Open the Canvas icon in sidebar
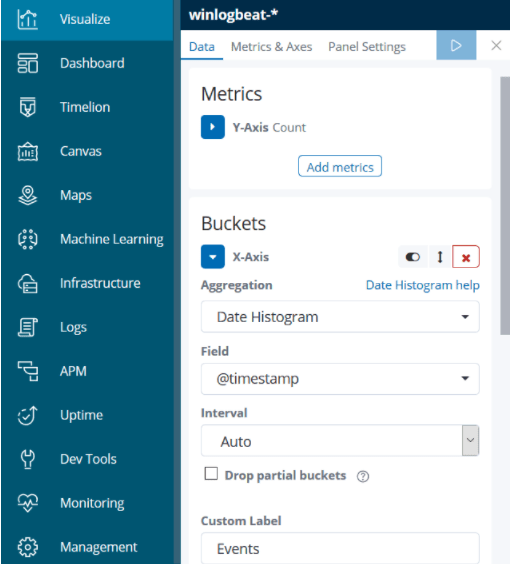Image resolution: width=510 pixels, height=564 pixels. pos(28,151)
